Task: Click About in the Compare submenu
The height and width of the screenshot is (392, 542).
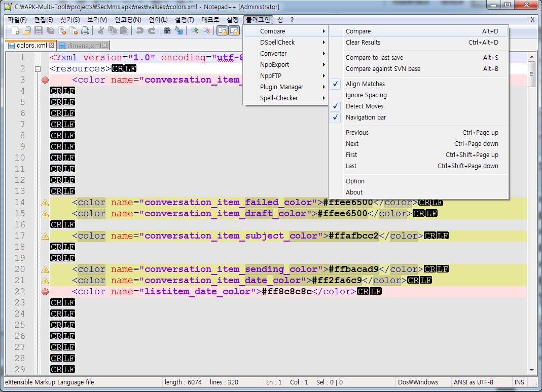Action: coord(354,192)
